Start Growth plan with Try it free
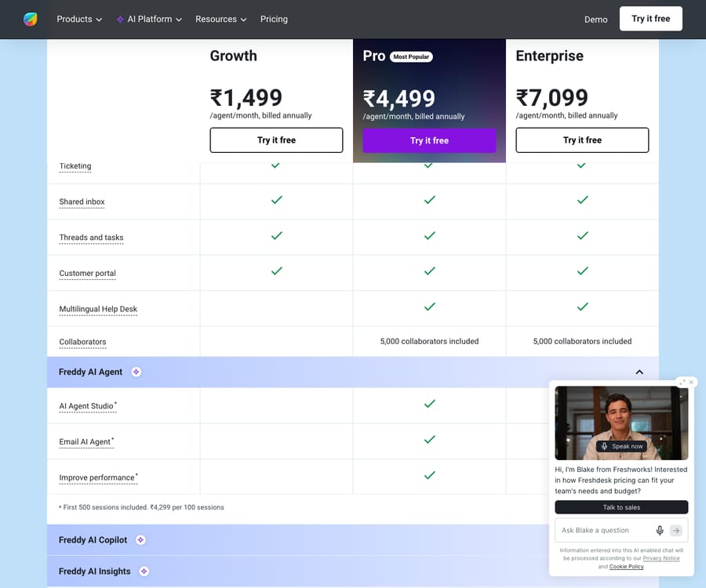 coord(276,140)
